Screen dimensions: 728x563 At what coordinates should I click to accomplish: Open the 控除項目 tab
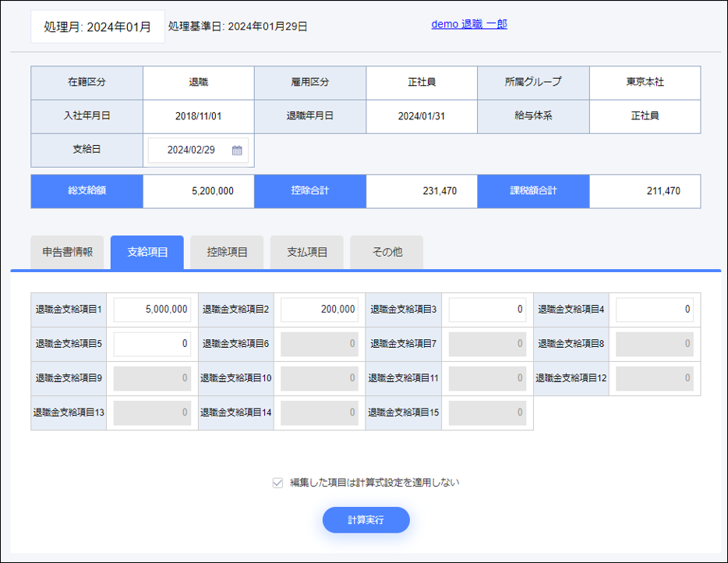[x=227, y=251]
